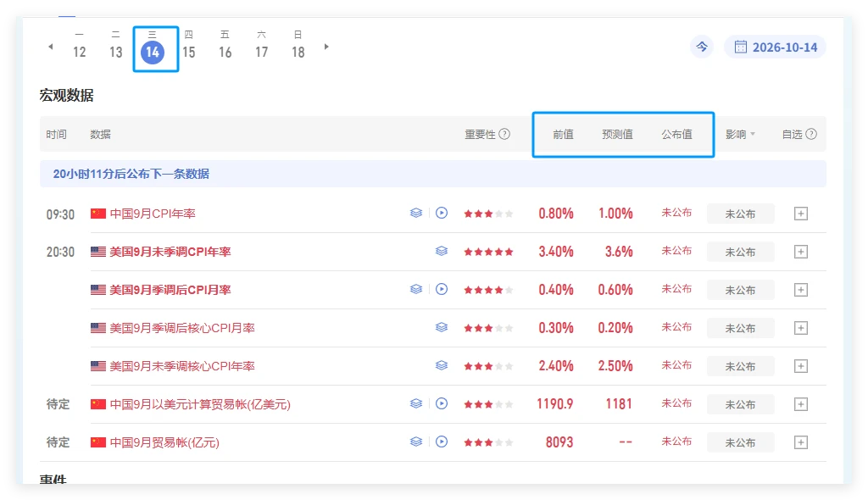Image resolution: width=868 pixels, height=500 pixels.
Task: Open the layers icon for 美国9月季调后核心CPI月率
Action: [441, 327]
